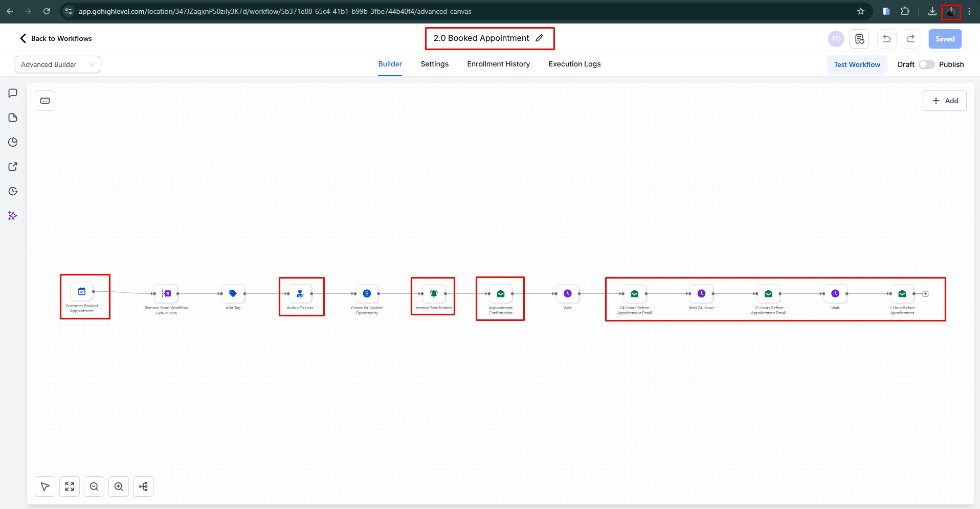Viewport: 980px width, 509px height.
Task: Zoom in on the canvas
Action: pyautogui.click(x=119, y=487)
